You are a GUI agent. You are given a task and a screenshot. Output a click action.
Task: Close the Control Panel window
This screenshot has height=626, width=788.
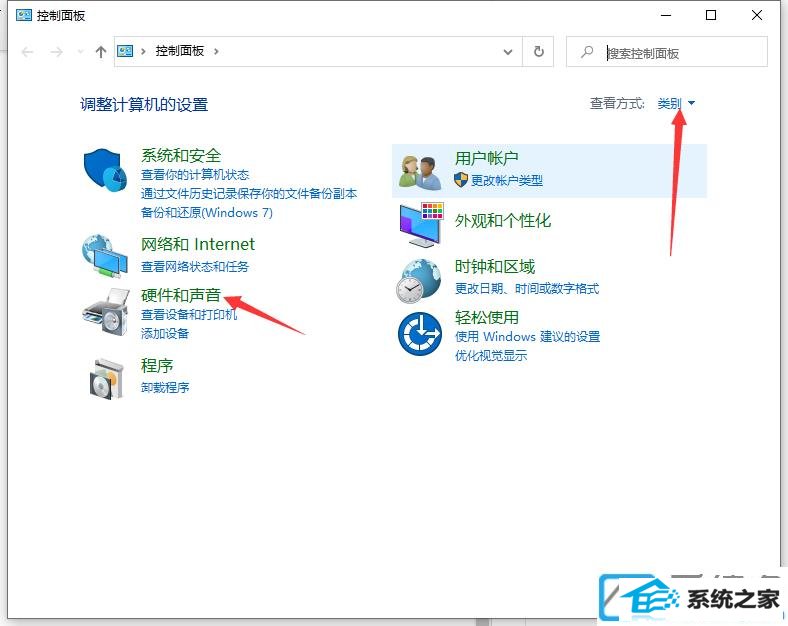point(756,15)
